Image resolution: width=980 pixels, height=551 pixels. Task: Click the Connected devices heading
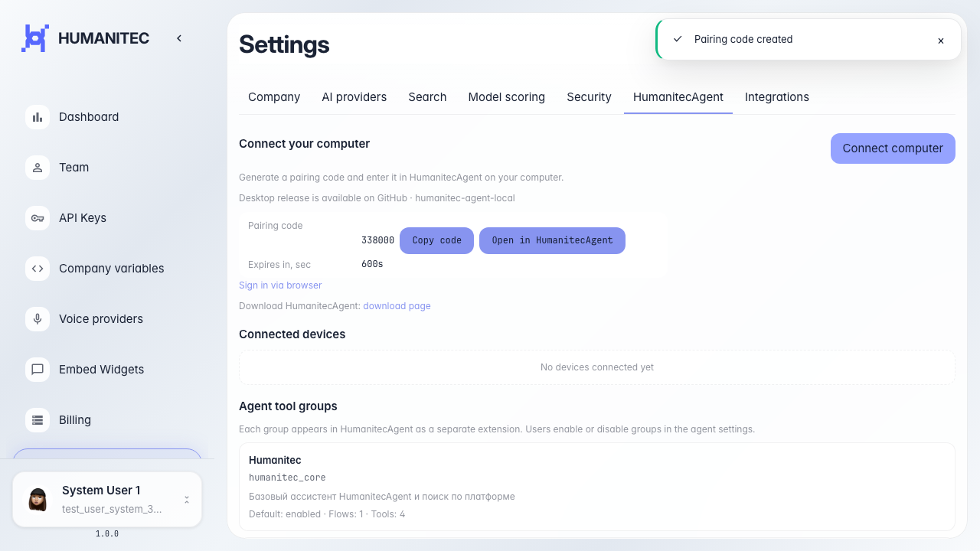tap(292, 334)
